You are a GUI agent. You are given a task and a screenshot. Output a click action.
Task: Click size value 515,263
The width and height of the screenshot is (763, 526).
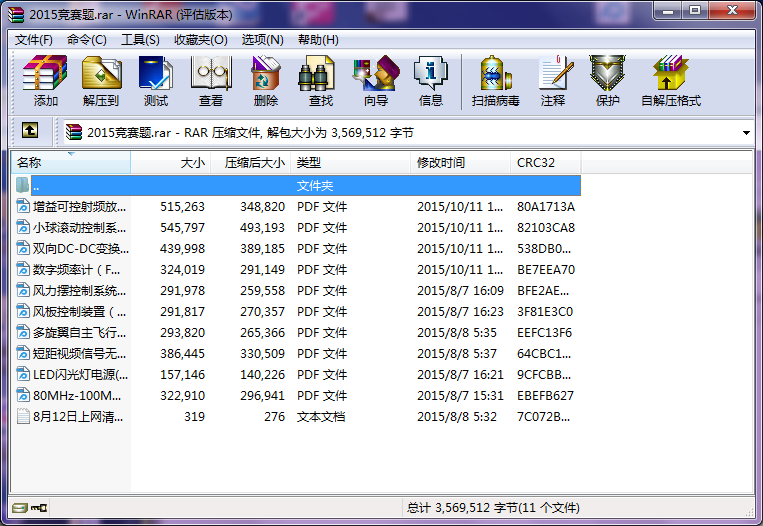tap(182, 206)
